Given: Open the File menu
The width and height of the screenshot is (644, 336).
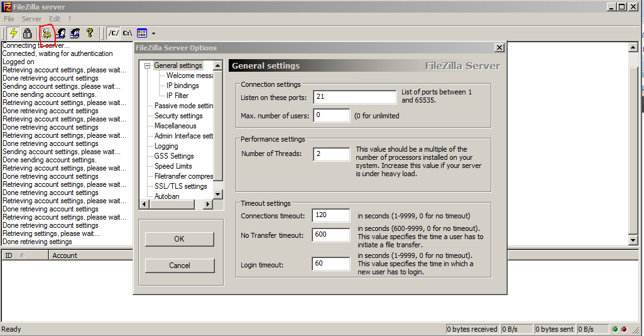Looking at the screenshot, I should [x=9, y=19].
